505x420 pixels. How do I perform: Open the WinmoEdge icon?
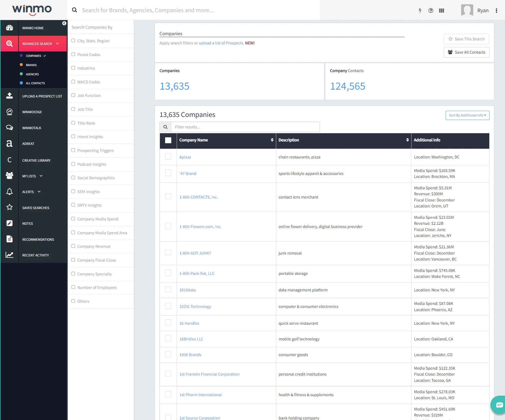(9, 112)
